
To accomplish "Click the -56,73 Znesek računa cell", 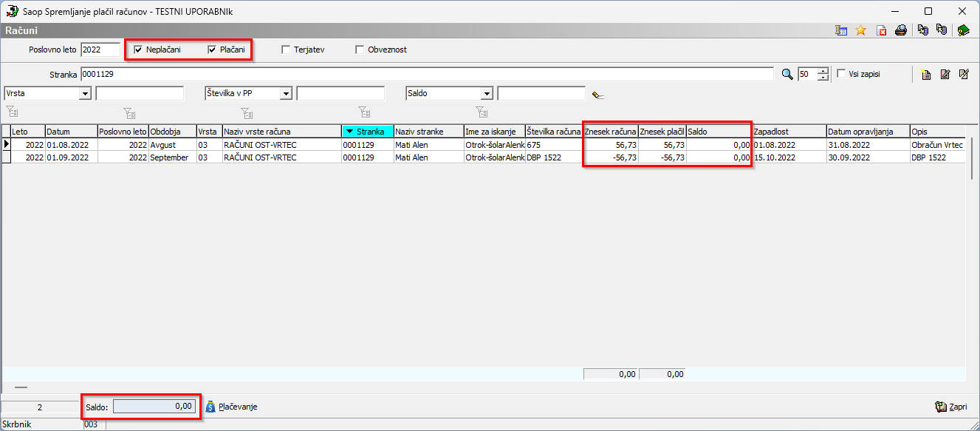I will tap(610, 157).
